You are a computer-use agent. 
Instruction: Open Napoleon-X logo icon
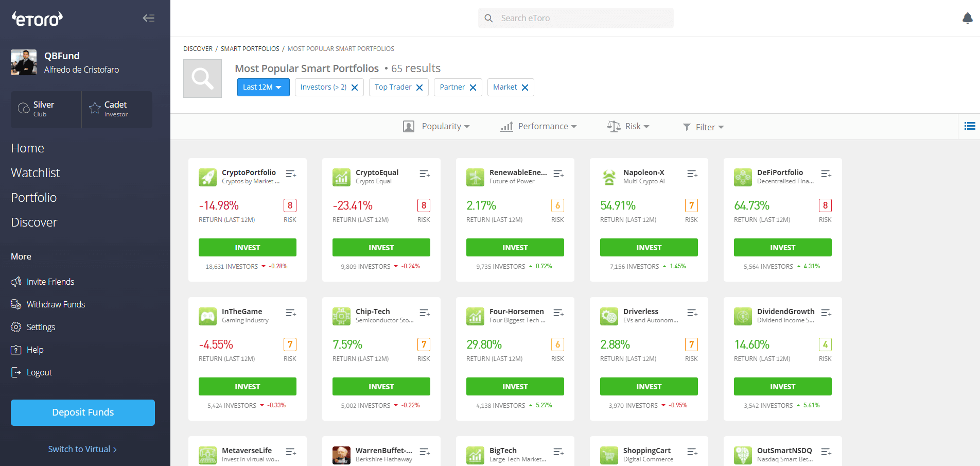pyautogui.click(x=609, y=177)
